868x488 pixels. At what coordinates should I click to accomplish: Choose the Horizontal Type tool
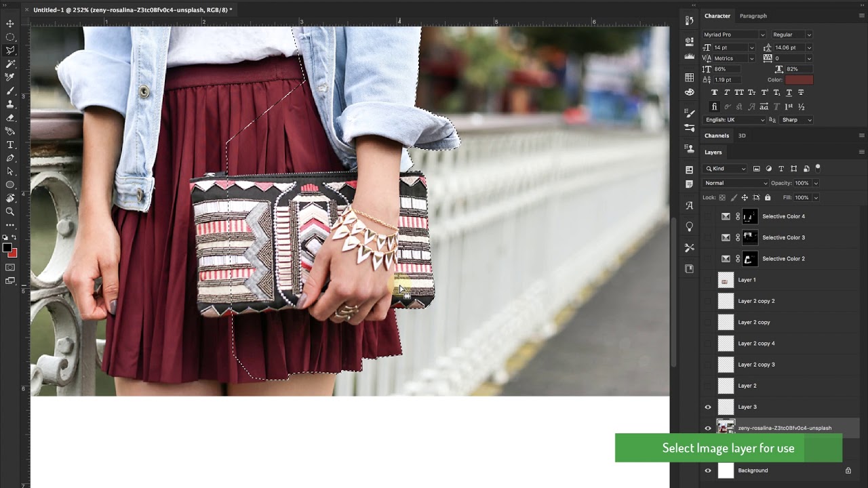coord(10,145)
